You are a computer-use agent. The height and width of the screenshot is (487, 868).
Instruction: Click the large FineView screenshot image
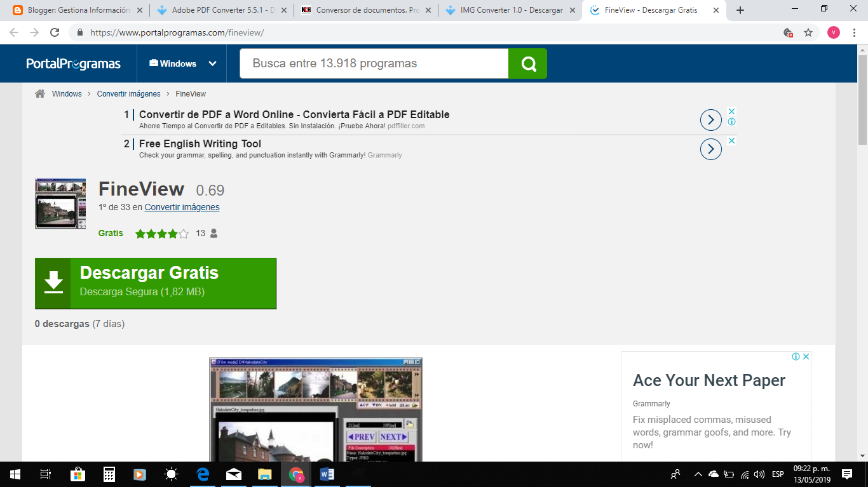point(316,410)
